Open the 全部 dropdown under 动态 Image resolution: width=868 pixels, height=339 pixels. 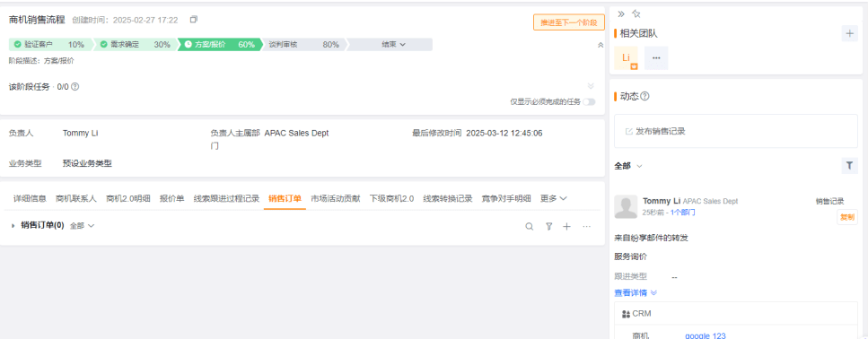pos(628,166)
